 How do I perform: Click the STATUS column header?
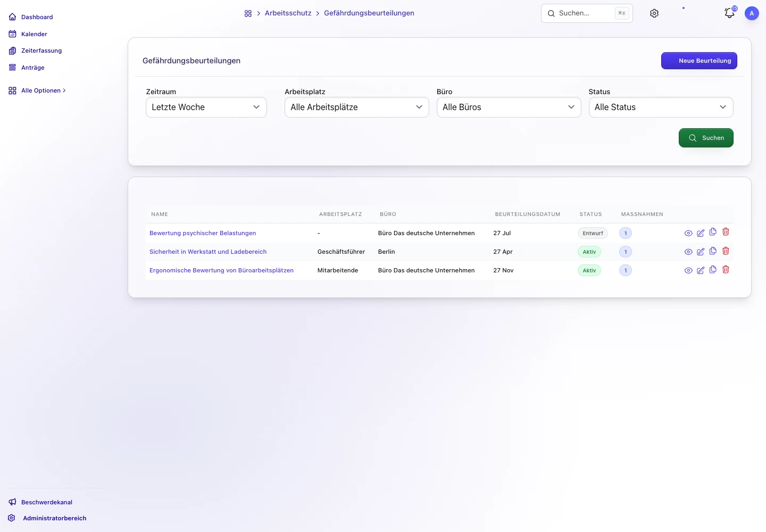(590, 214)
